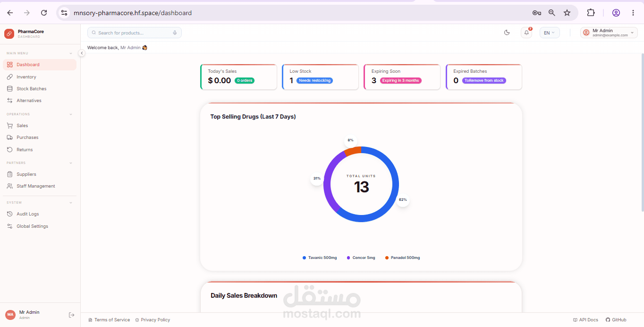Toggle Tavanic 500mg legend entry
644x327 pixels.
coord(320,258)
